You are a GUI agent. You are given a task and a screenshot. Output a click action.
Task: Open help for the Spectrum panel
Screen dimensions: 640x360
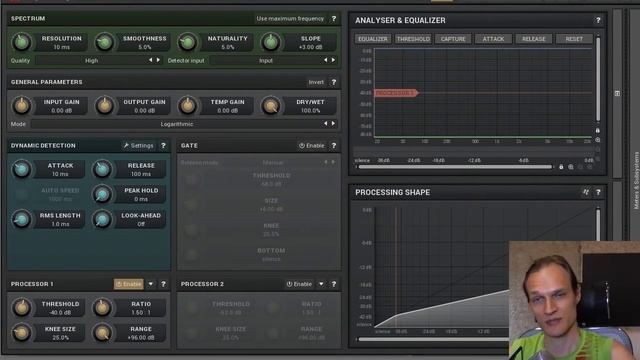[334, 18]
